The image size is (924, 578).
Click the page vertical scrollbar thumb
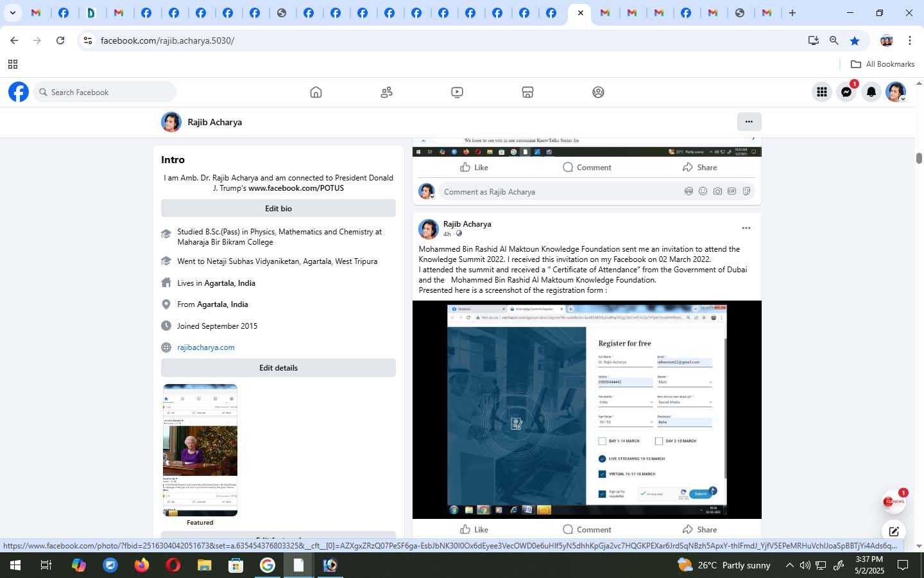pos(919,159)
